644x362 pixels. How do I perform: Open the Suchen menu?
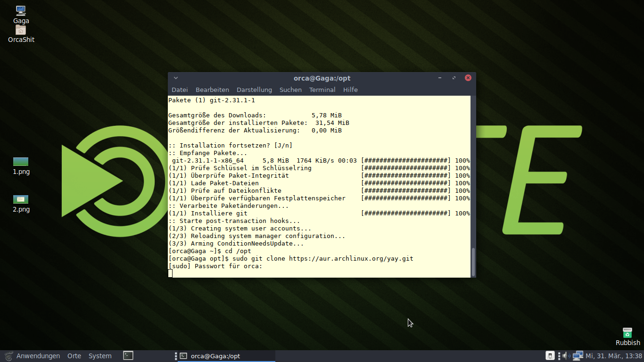click(290, 90)
